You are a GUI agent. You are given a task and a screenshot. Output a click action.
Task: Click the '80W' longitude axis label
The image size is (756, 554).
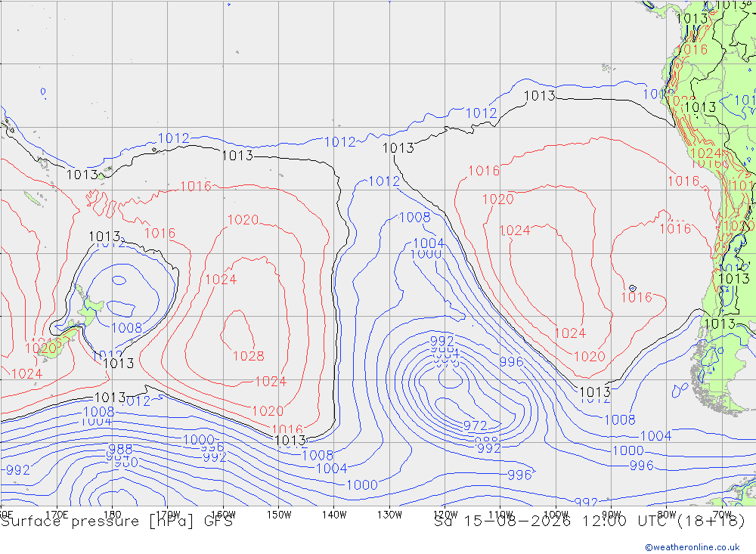667,515
